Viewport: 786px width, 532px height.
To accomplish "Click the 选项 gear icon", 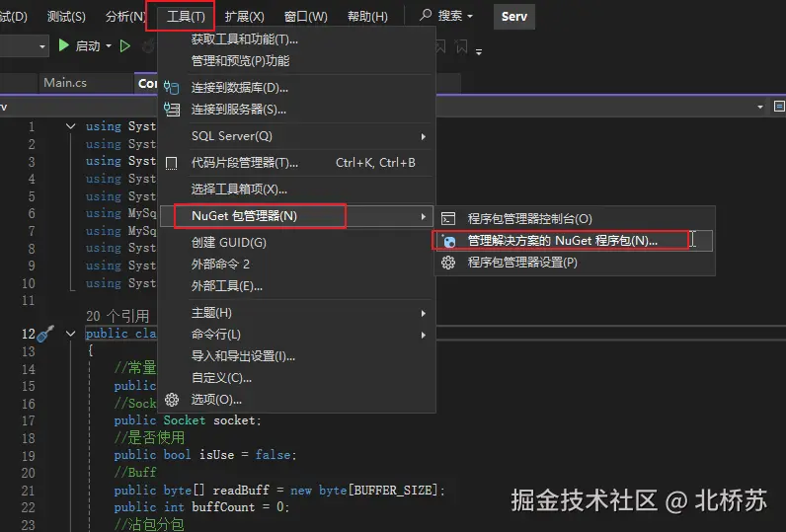I will (172, 400).
